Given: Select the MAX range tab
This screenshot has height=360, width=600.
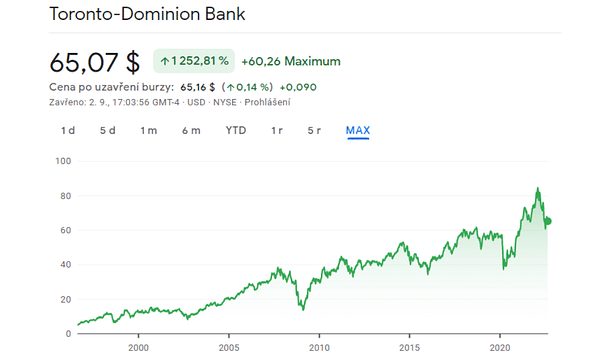Looking at the screenshot, I should coord(358,131).
